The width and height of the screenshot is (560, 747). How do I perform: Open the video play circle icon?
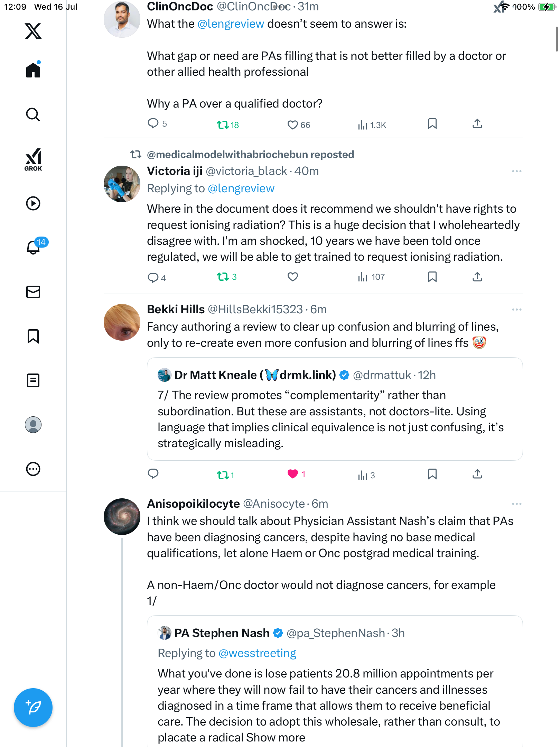33,203
